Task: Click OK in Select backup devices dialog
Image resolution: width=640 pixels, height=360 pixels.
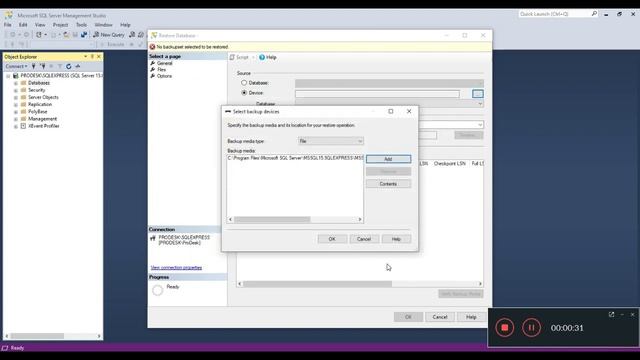Action: coord(332,239)
